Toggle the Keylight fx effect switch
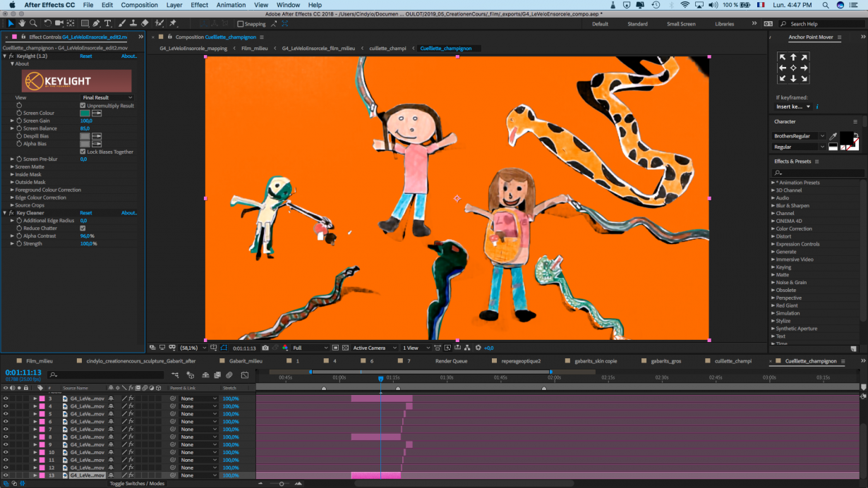This screenshot has width=868, height=488. click(x=11, y=56)
